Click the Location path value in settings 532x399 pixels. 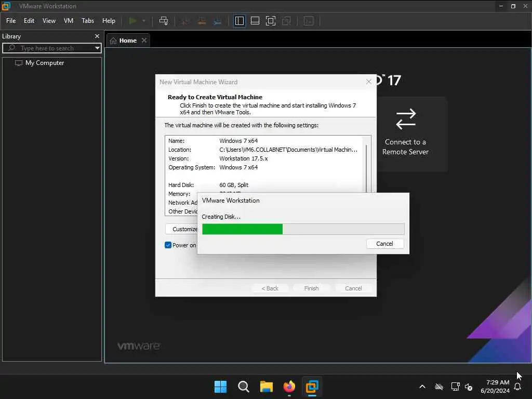[288, 150]
